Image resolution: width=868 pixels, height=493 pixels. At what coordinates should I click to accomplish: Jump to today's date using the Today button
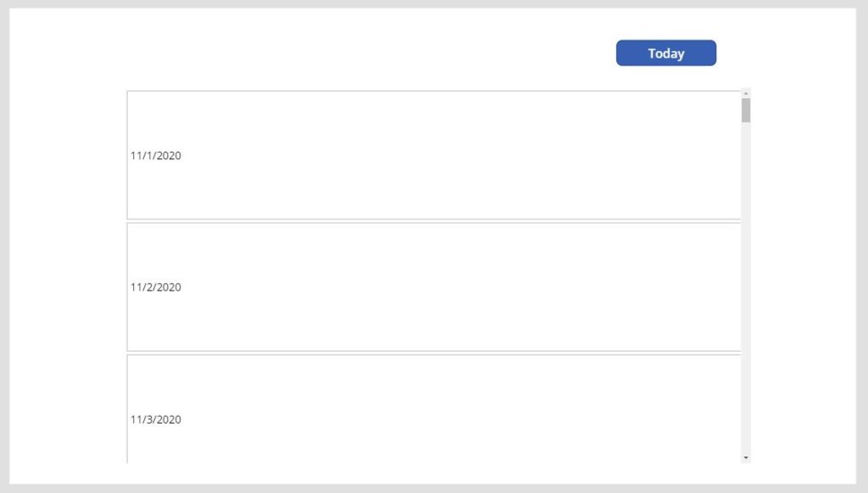666,53
